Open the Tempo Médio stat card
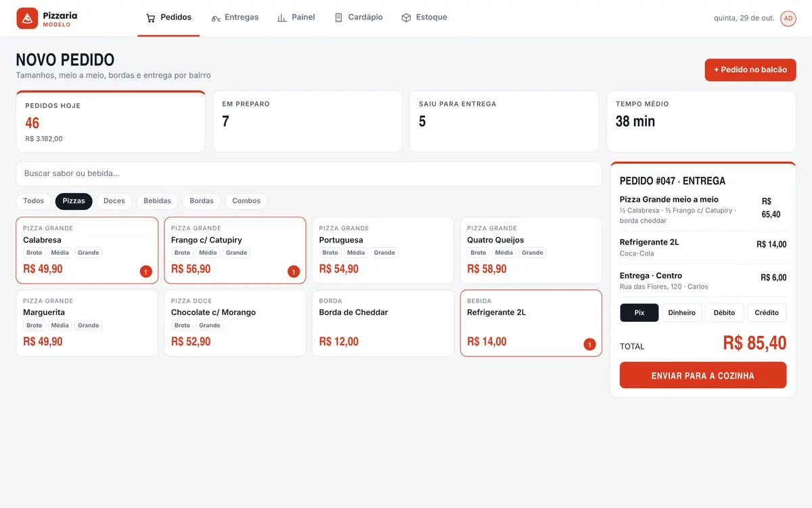812x508 pixels. pyautogui.click(x=701, y=121)
